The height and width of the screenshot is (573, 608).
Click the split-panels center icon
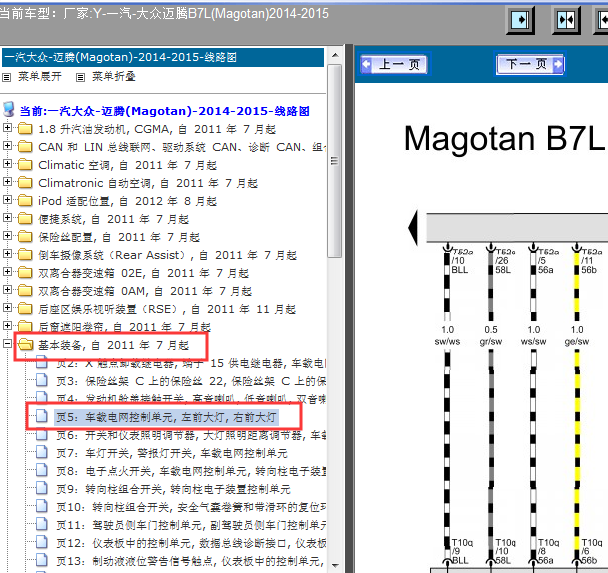(566, 20)
